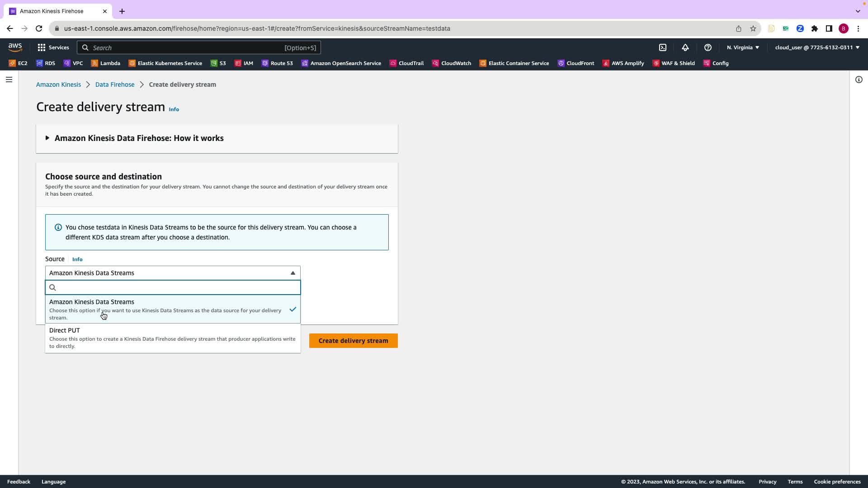Open the Services grid menu
The image size is (868, 488).
[53, 47]
